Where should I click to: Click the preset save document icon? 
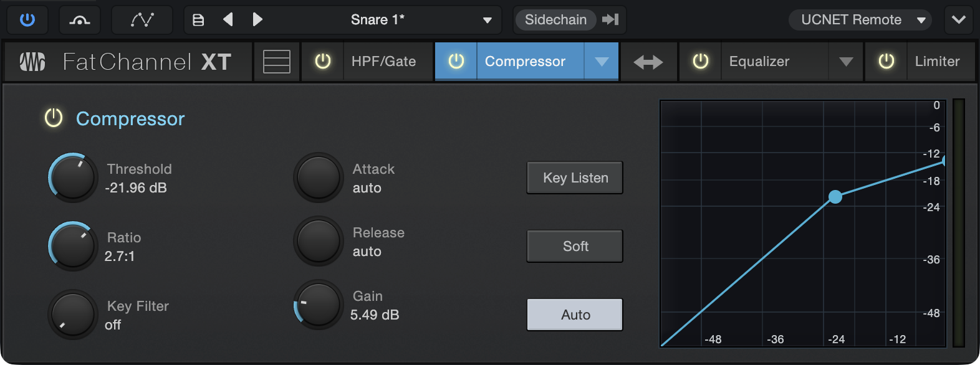point(198,20)
